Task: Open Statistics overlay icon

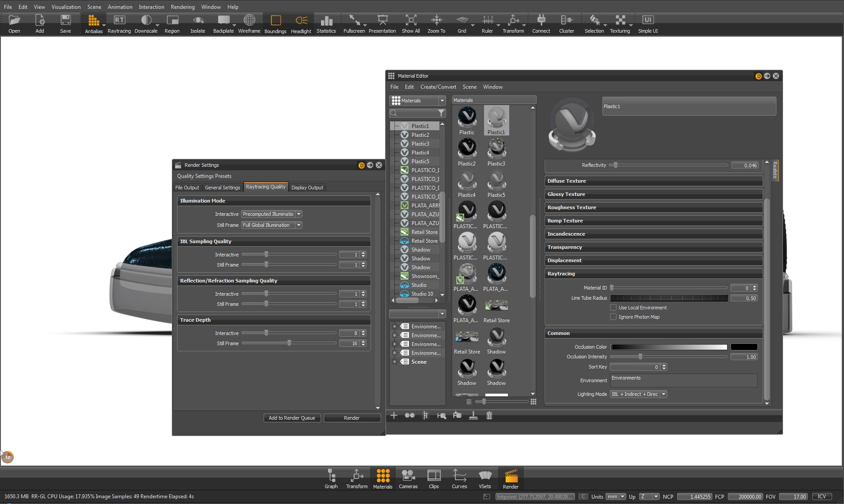Action: 326,23
